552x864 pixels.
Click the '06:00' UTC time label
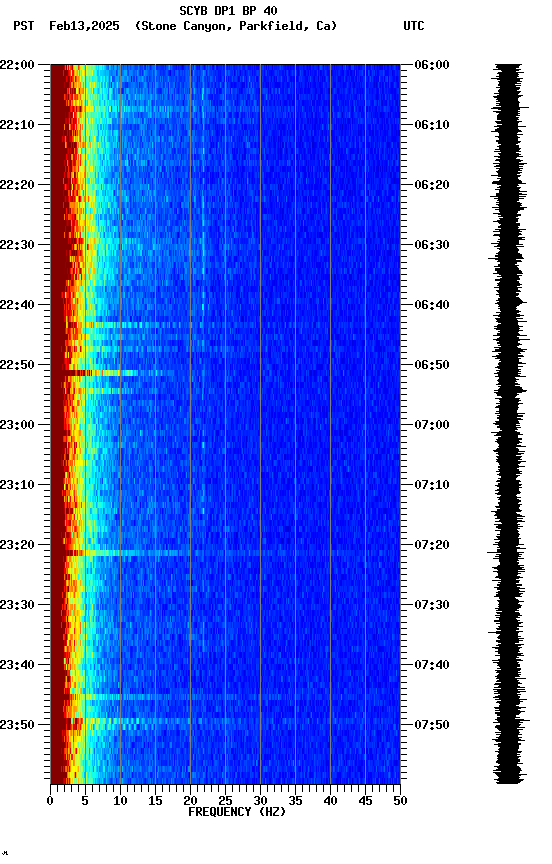pyautogui.click(x=432, y=65)
